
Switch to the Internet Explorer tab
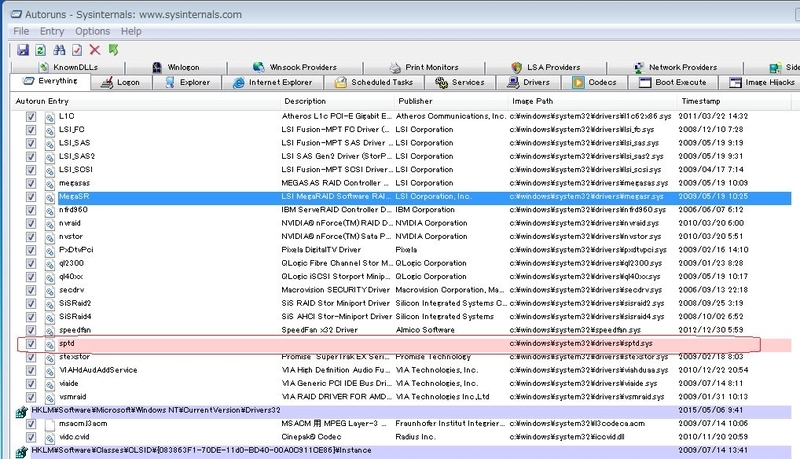(273, 82)
